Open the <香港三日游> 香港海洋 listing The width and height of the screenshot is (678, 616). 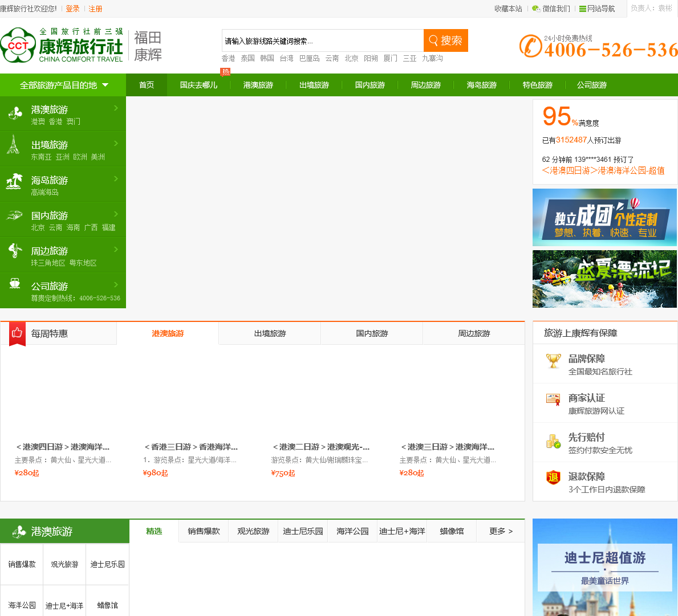pos(191,447)
